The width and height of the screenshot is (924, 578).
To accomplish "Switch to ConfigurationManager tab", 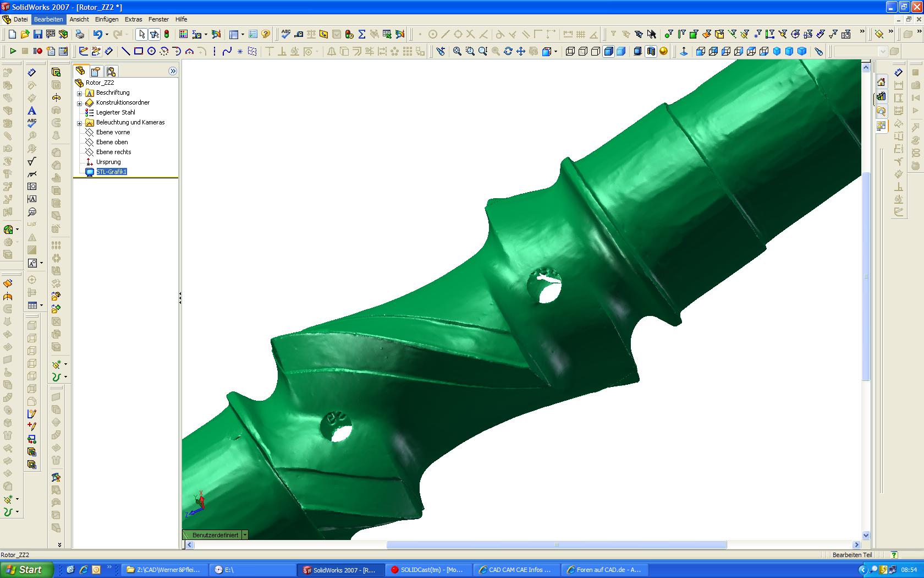I will coord(111,72).
